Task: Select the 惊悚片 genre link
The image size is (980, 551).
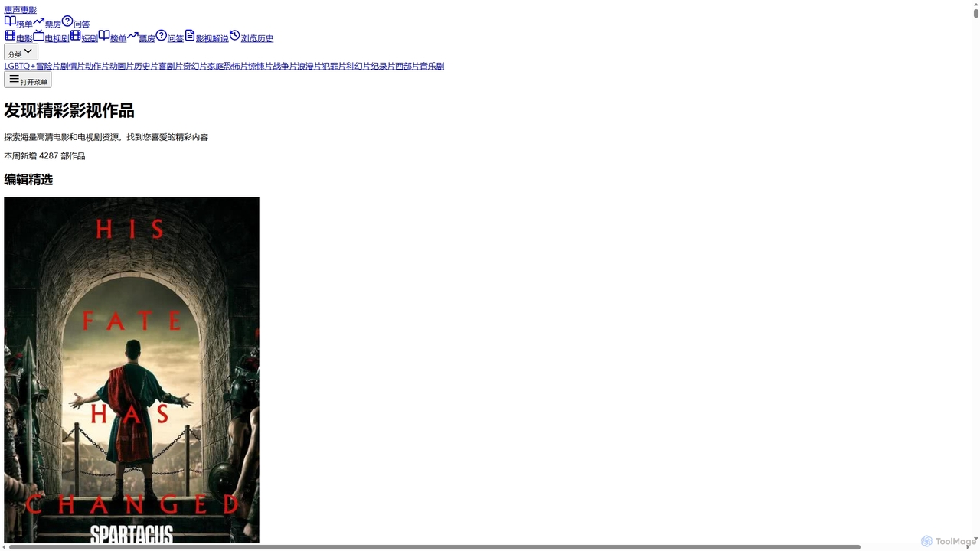Action: click(x=260, y=66)
